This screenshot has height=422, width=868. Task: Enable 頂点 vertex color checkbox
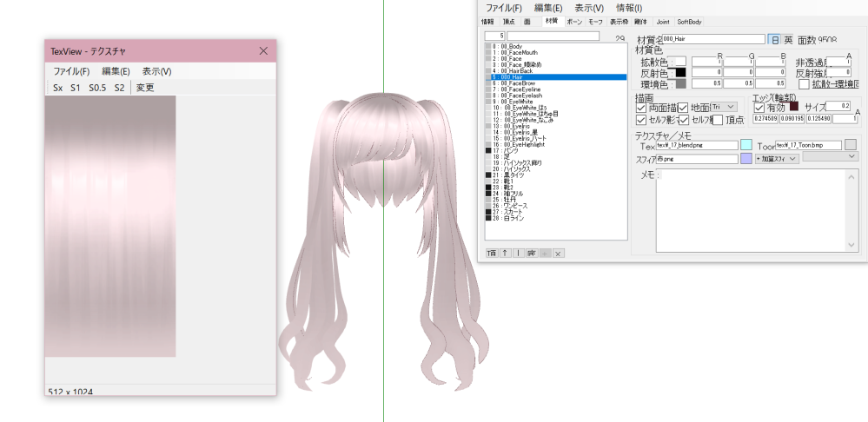718,120
